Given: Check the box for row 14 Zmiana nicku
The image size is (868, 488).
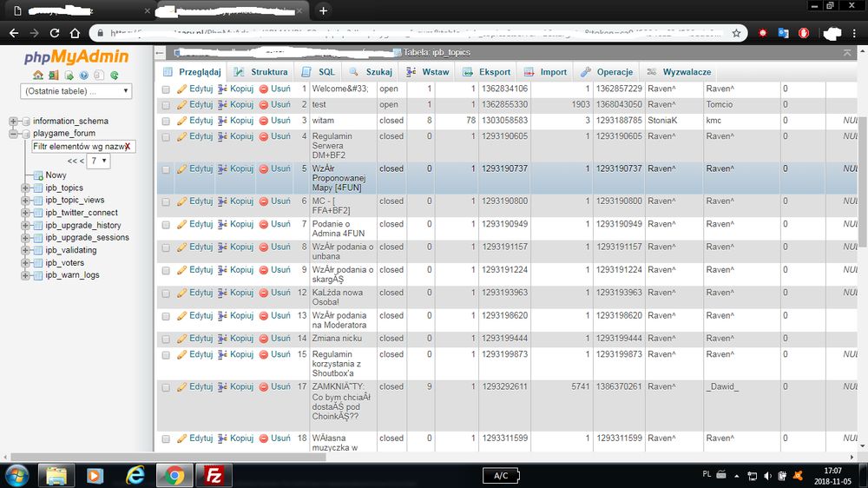Looking at the screenshot, I should pos(166,339).
